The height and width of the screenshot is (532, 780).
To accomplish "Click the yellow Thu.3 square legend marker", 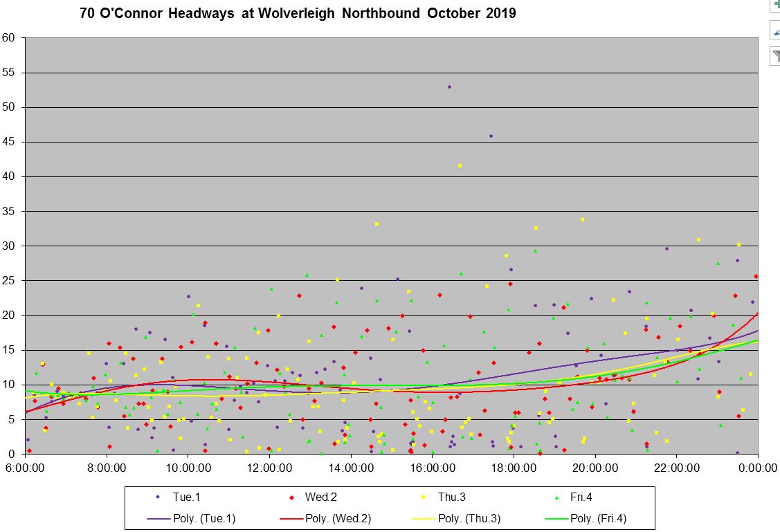I will [x=424, y=497].
